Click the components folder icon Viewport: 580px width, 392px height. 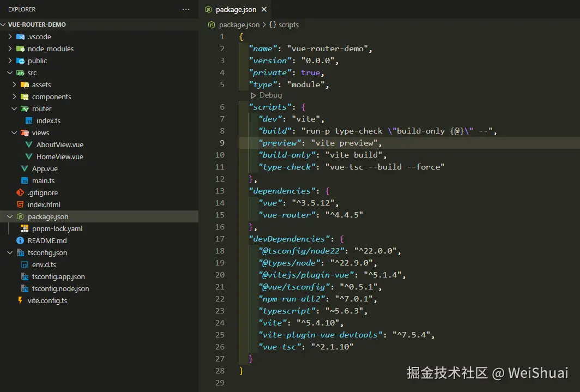[25, 97]
